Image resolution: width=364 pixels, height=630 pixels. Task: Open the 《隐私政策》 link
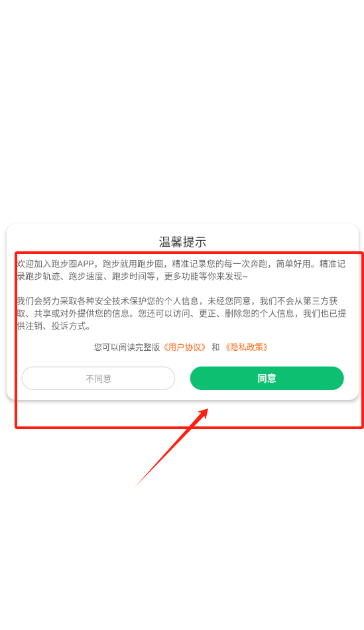click(246, 347)
